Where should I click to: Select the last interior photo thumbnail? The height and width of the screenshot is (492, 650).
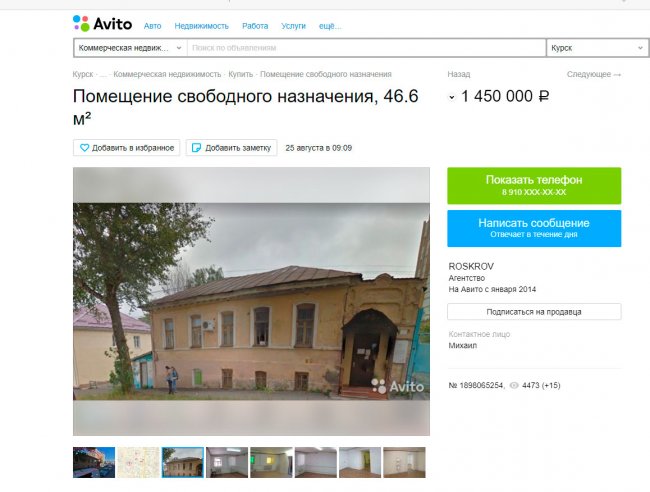tap(404, 462)
